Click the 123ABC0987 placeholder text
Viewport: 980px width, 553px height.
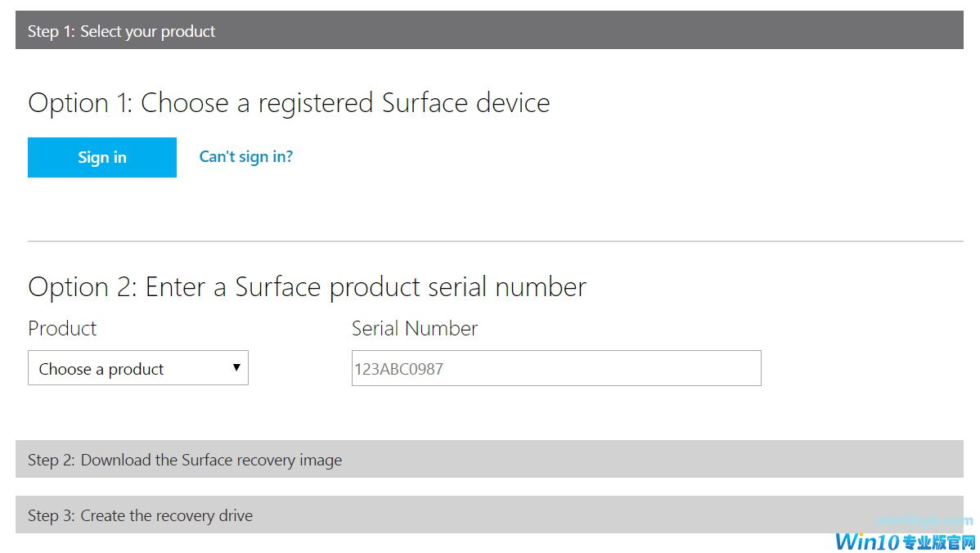398,369
